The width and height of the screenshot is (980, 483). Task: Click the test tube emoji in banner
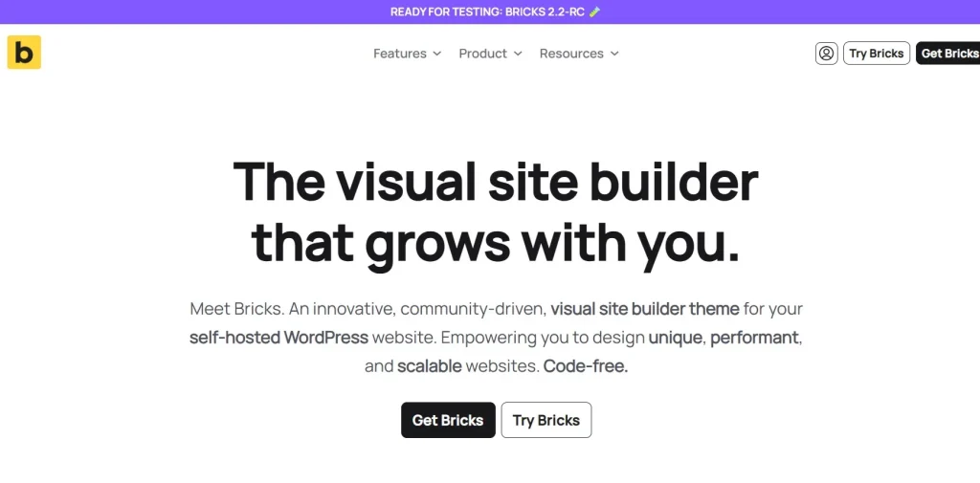595,12
